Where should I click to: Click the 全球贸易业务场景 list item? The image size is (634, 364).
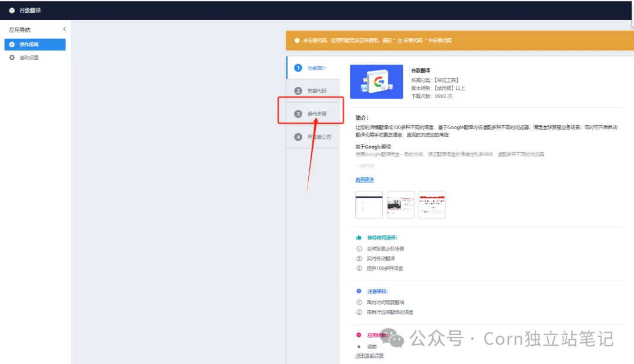click(x=385, y=249)
